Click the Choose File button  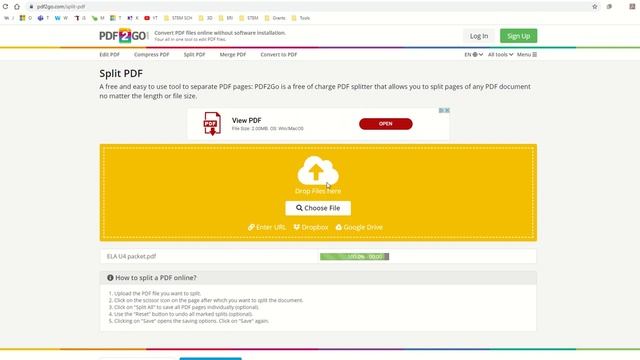tap(318, 208)
